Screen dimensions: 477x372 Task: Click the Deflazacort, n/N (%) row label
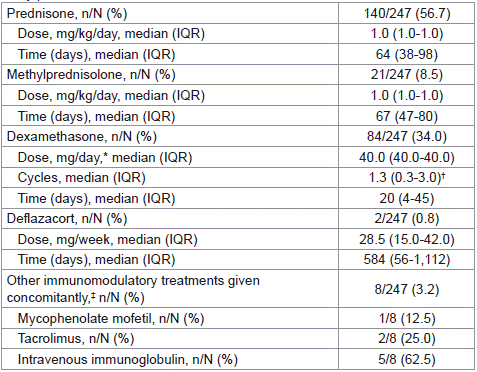coord(67,219)
